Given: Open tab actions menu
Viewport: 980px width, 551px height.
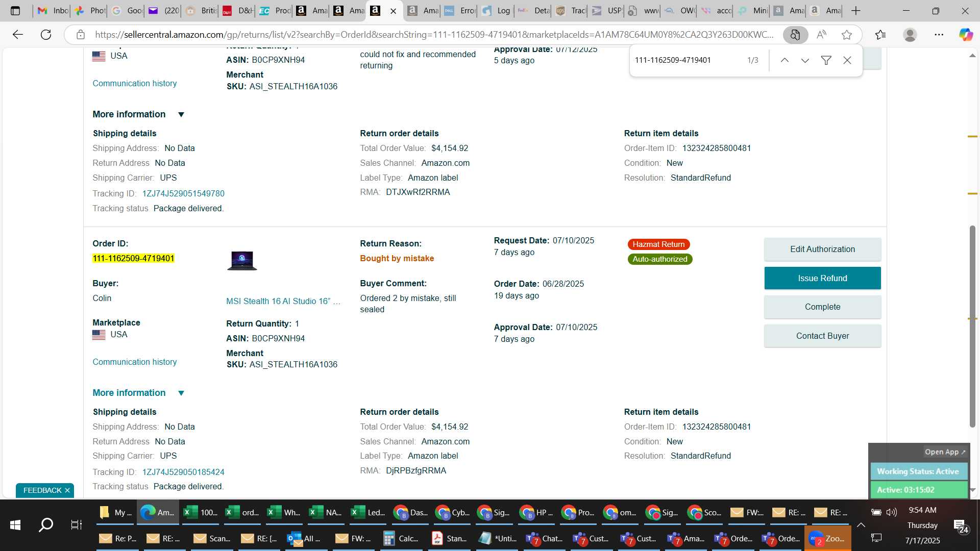Looking at the screenshot, I should [x=15, y=11].
